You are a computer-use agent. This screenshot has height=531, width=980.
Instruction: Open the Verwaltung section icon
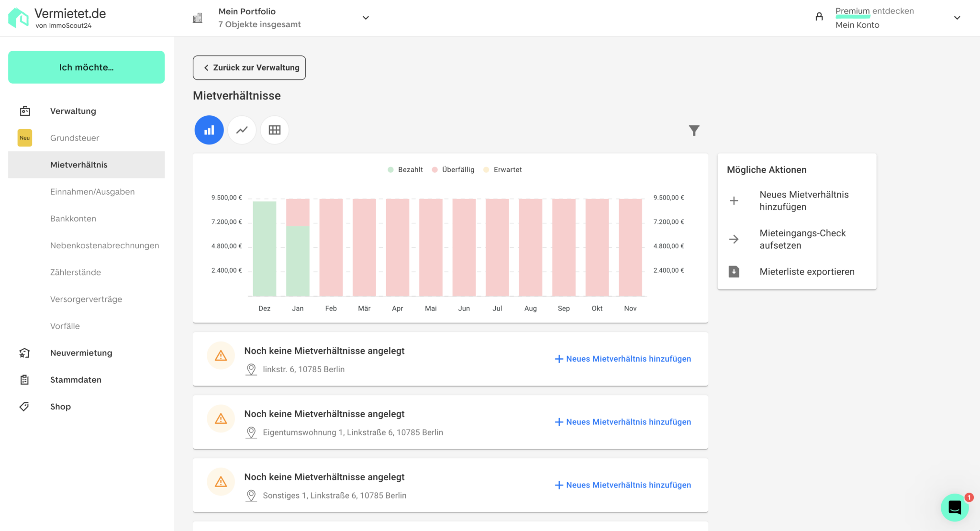click(24, 111)
